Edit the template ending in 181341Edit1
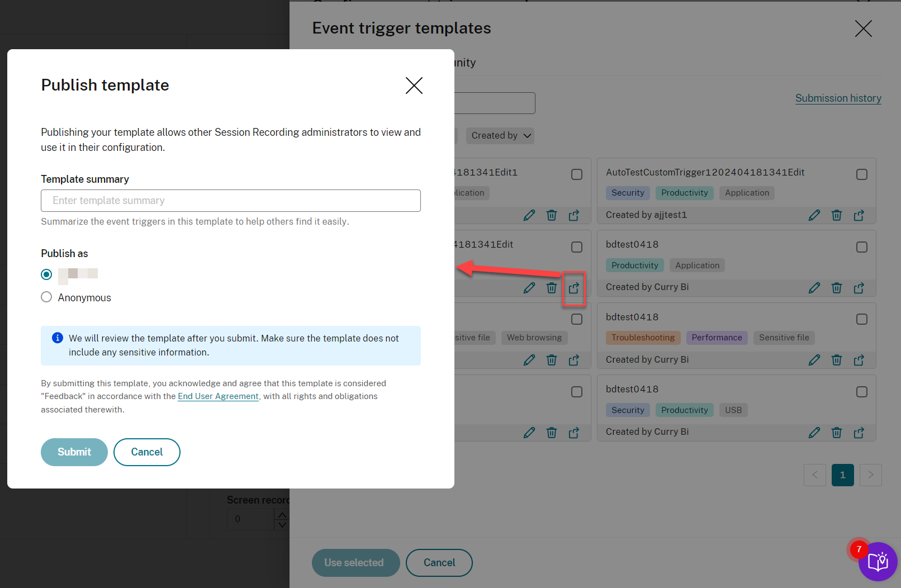This screenshot has width=901, height=588. [529, 215]
